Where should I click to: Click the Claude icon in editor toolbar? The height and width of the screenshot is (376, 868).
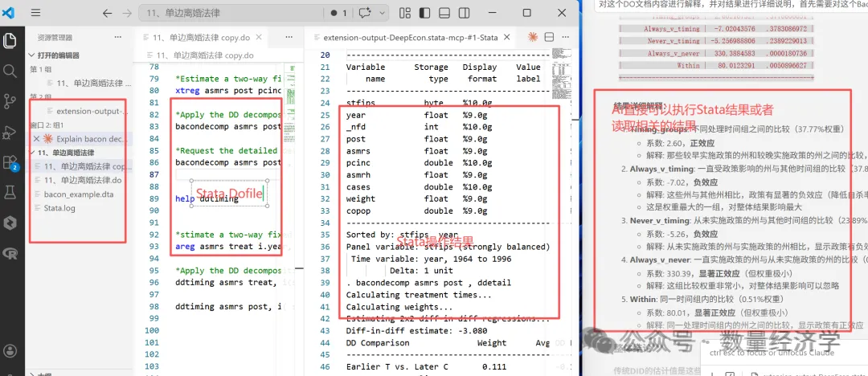[x=533, y=37]
